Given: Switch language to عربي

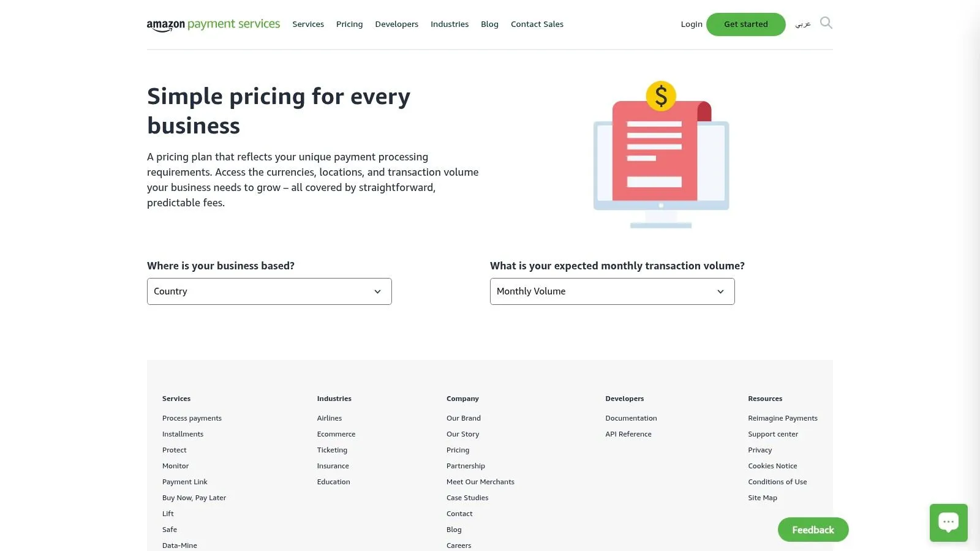Looking at the screenshot, I should click(803, 24).
